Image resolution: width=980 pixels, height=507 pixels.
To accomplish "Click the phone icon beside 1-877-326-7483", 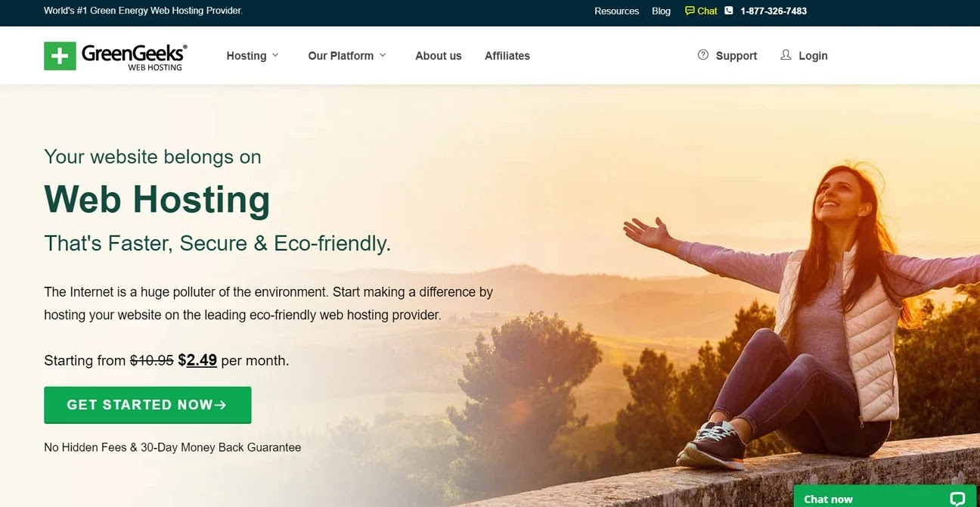I will click(729, 11).
